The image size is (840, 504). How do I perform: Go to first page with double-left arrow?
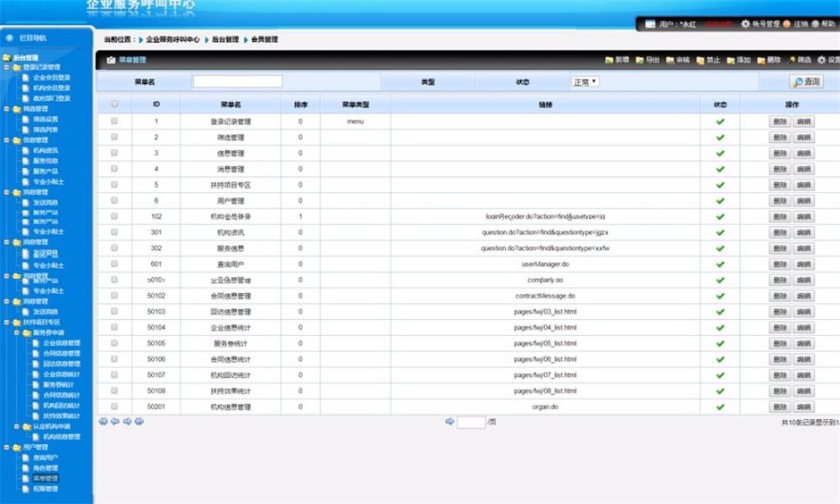(103, 422)
